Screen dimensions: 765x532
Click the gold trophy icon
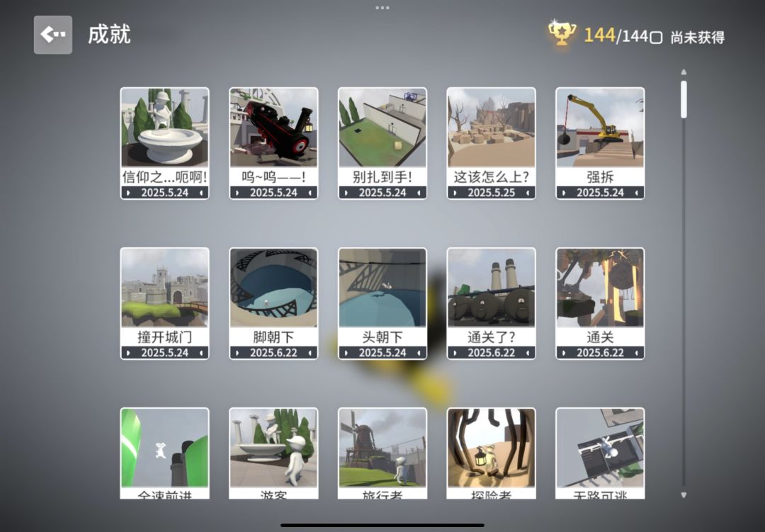point(562,32)
